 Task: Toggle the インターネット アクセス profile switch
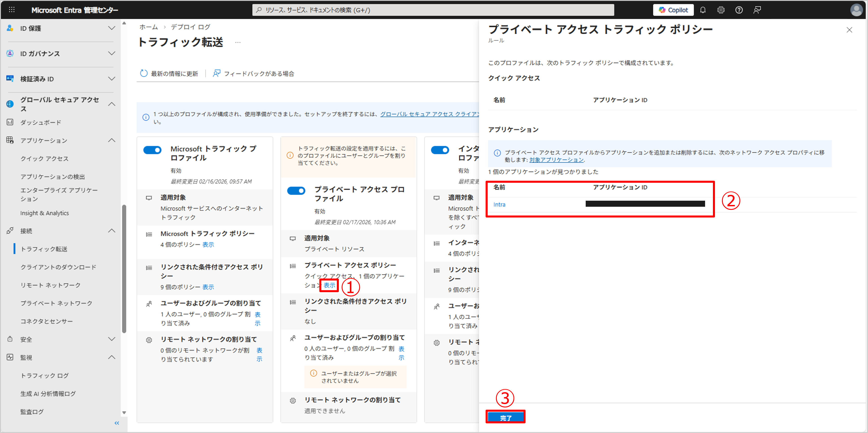[x=440, y=150]
